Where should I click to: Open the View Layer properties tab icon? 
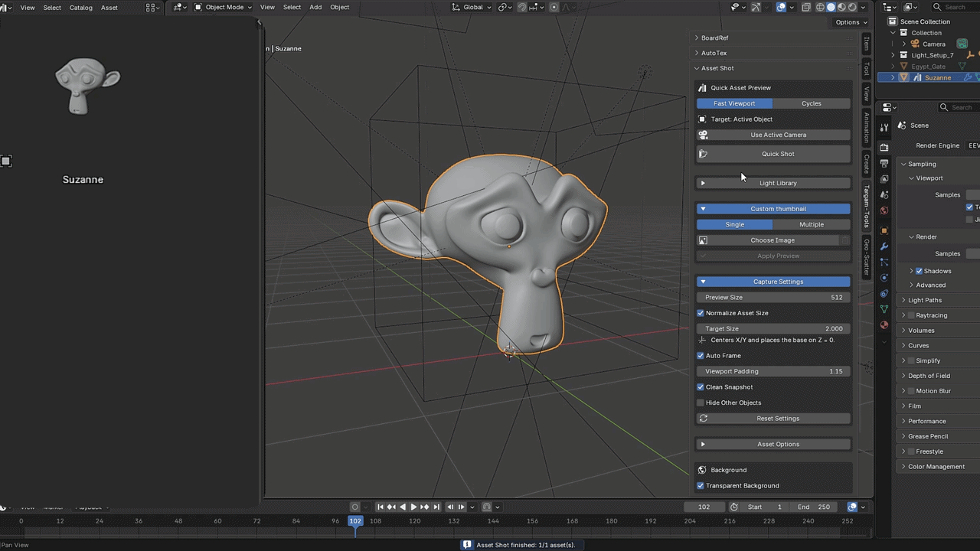(884, 178)
